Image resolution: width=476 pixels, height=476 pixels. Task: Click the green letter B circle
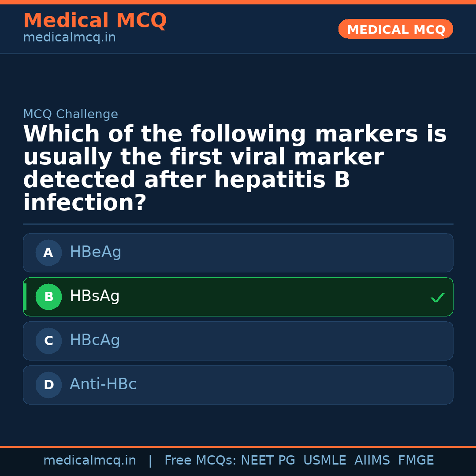(x=48, y=297)
